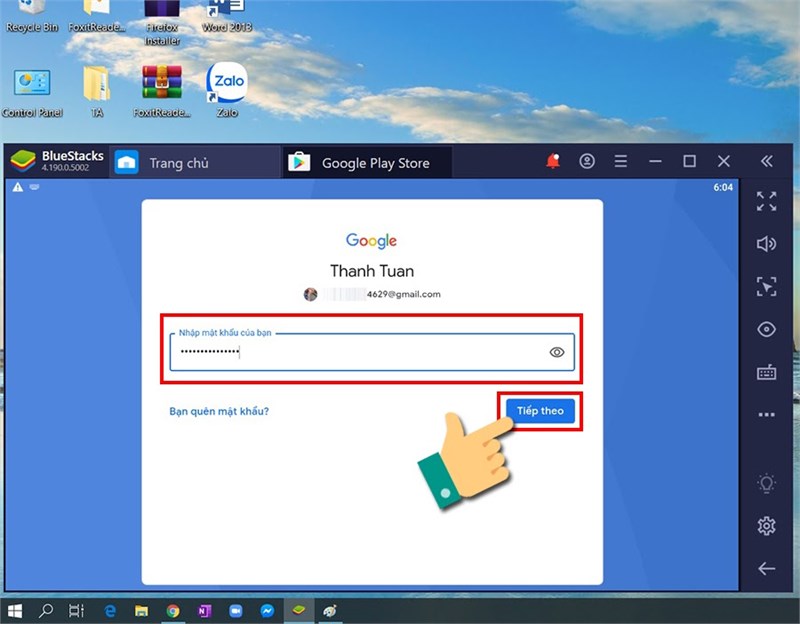The height and width of the screenshot is (624, 800).
Task: Click the Bạn quên mật khẩu? link
Action: (219, 411)
